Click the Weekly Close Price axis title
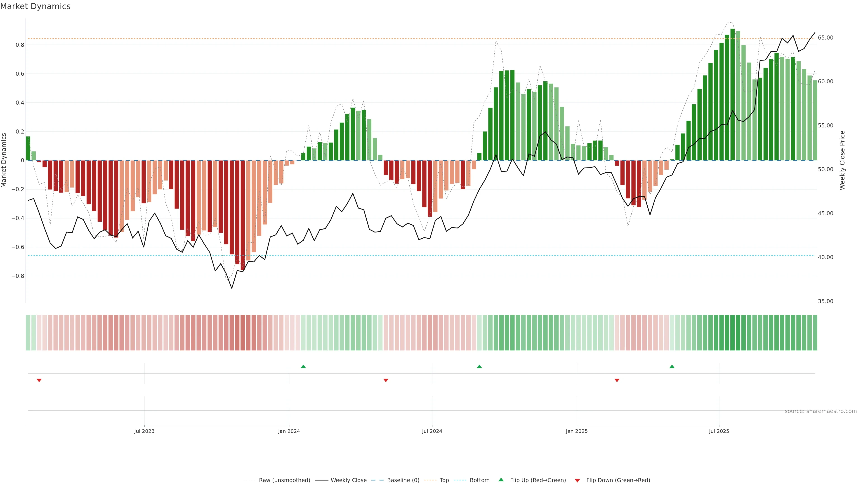Viewport: 868px width, 488px height. click(x=842, y=160)
